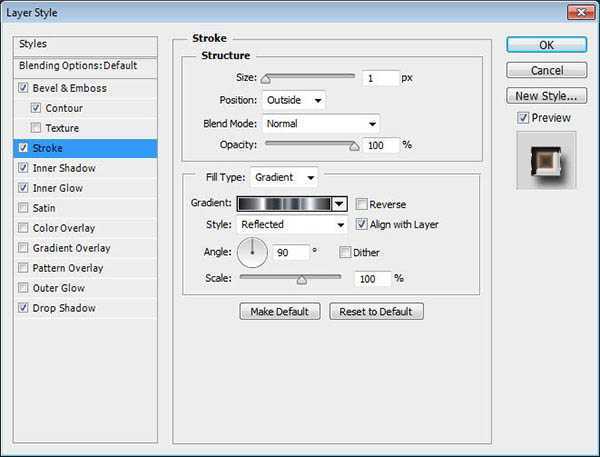Open the Position dropdown showing Outside

tap(293, 100)
